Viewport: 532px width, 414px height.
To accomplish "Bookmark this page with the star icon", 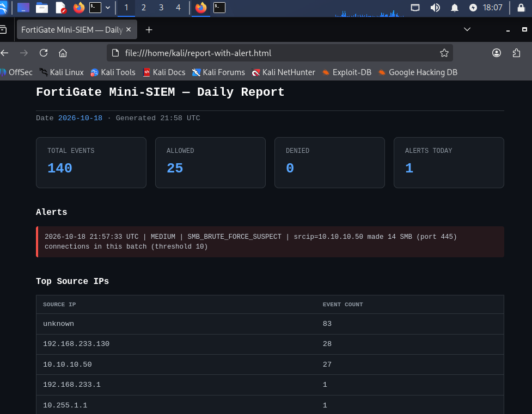I will click(444, 53).
